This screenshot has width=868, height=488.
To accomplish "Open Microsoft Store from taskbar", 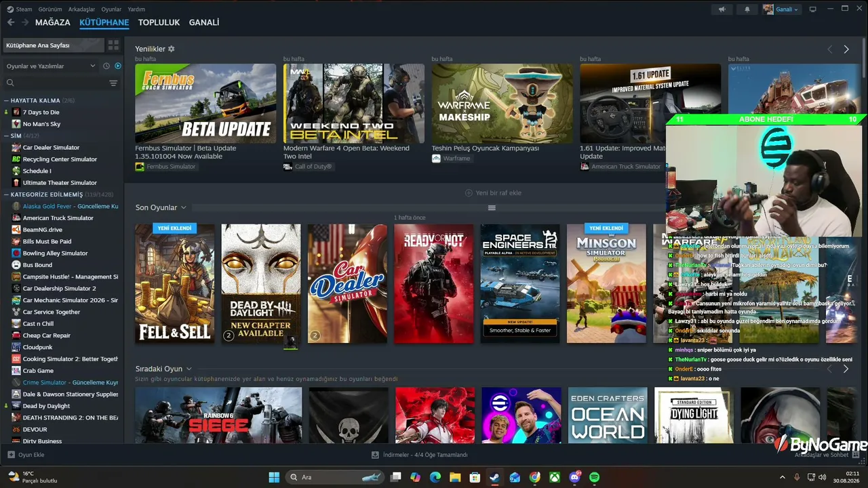I will pos(475,477).
